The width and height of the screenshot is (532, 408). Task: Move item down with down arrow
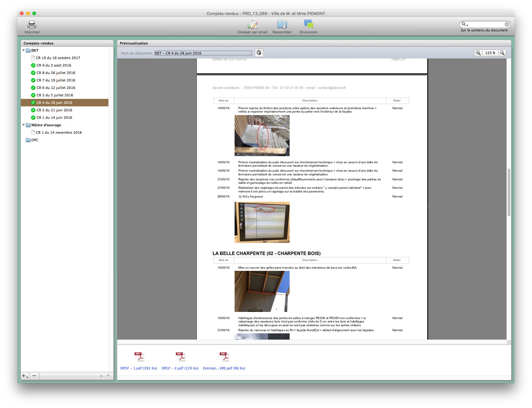(108, 376)
